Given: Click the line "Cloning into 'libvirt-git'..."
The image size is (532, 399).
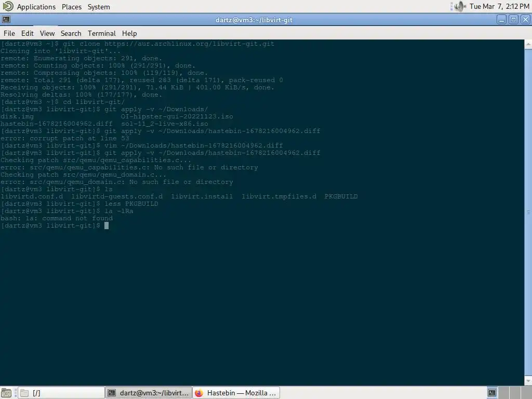Looking at the screenshot, I should pos(60,51).
